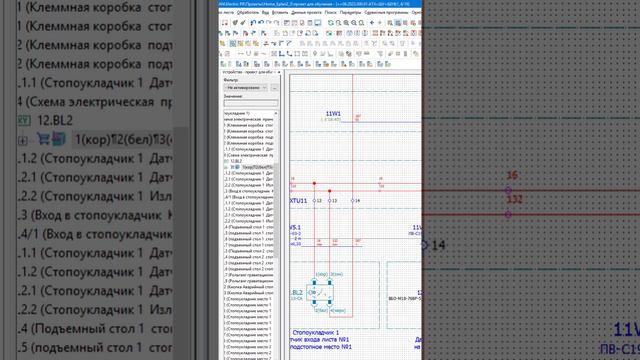Viewport: 640px width, 360px height.
Task: Click the last magnifier icon after Zoom out
Action: point(361,22)
